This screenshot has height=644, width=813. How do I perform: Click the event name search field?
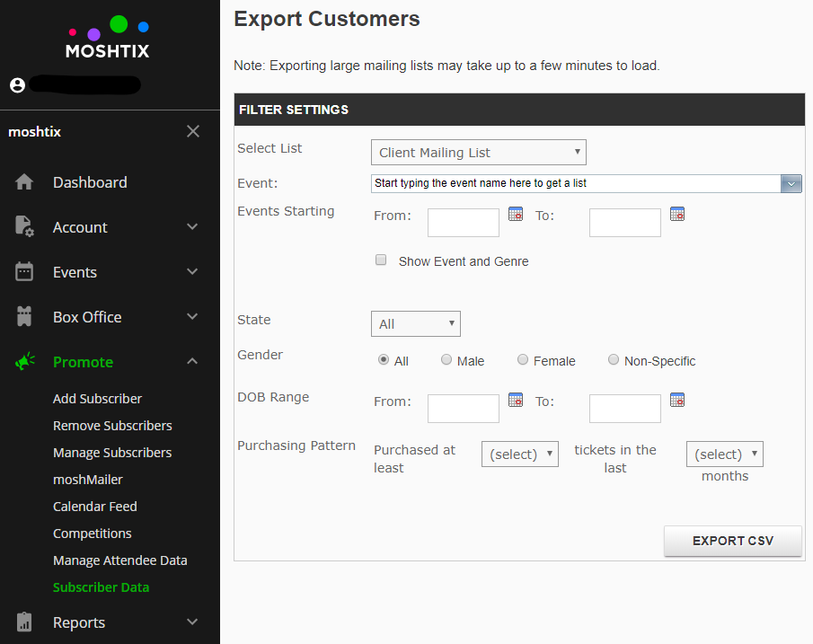[576, 183]
